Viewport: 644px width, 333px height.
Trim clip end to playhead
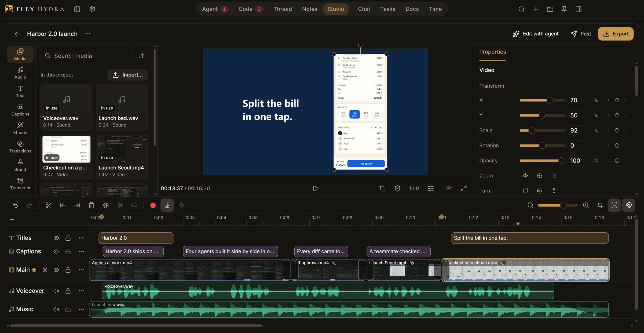click(77, 205)
